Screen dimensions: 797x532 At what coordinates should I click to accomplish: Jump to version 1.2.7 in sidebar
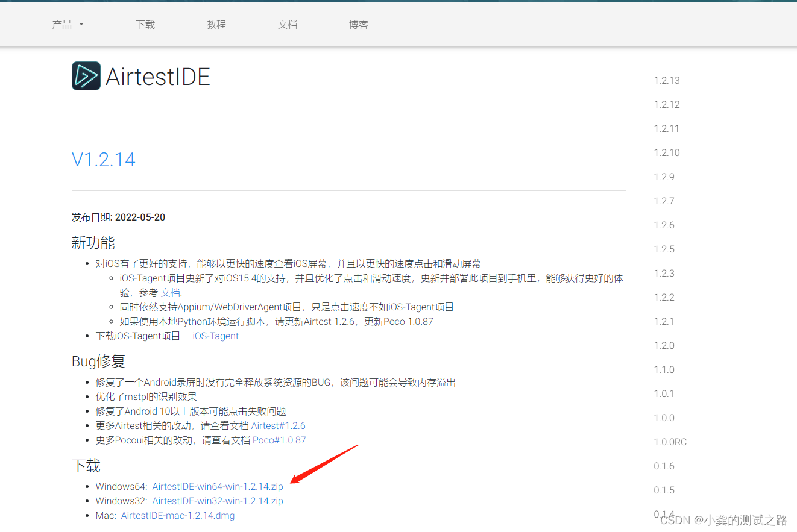coord(664,201)
